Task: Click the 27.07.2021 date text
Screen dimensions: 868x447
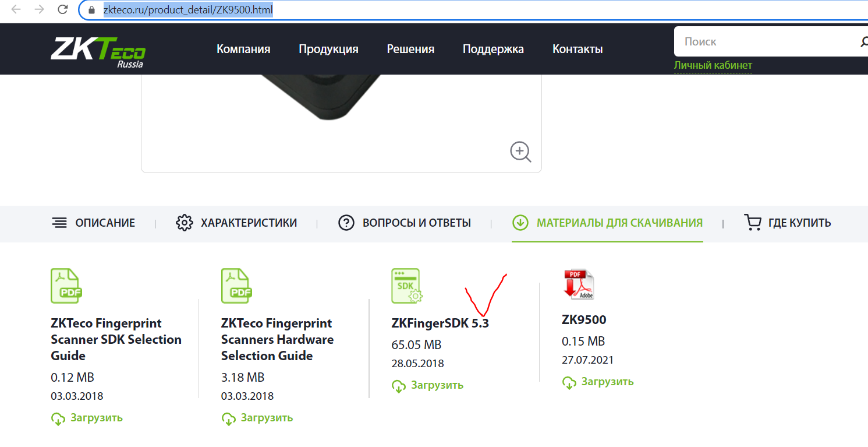Action: pos(588,360)
